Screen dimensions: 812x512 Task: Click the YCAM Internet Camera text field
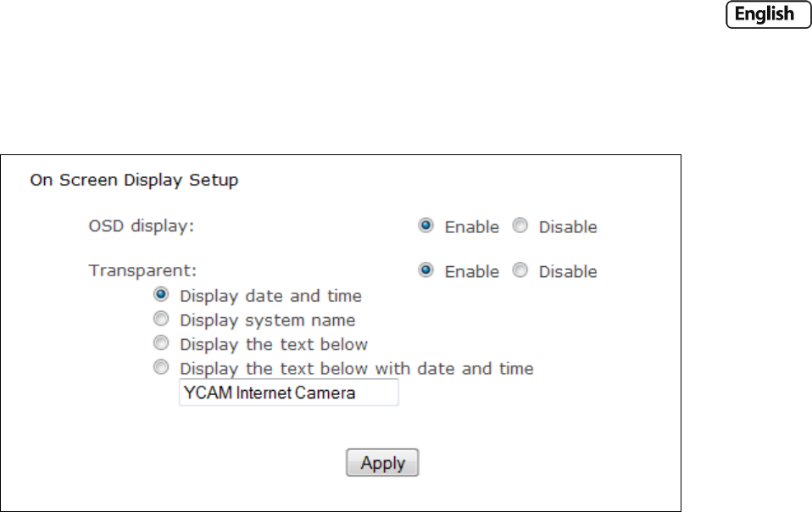(288, 392)
